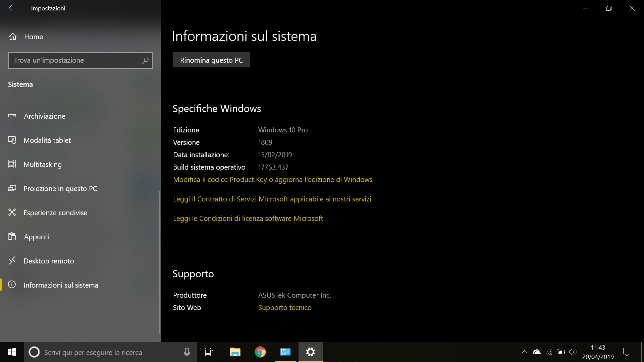This screenshot has height=362, width=644.
Task: Open the Wi-Fi network tray icon
Action: click(549, 352)
